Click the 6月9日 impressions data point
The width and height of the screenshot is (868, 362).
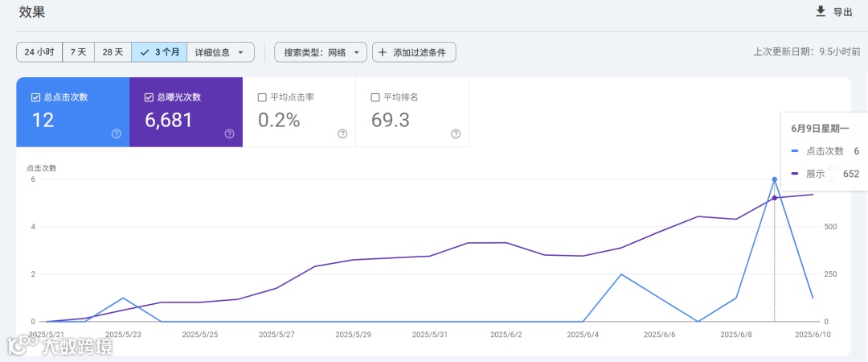pos(775,198)
